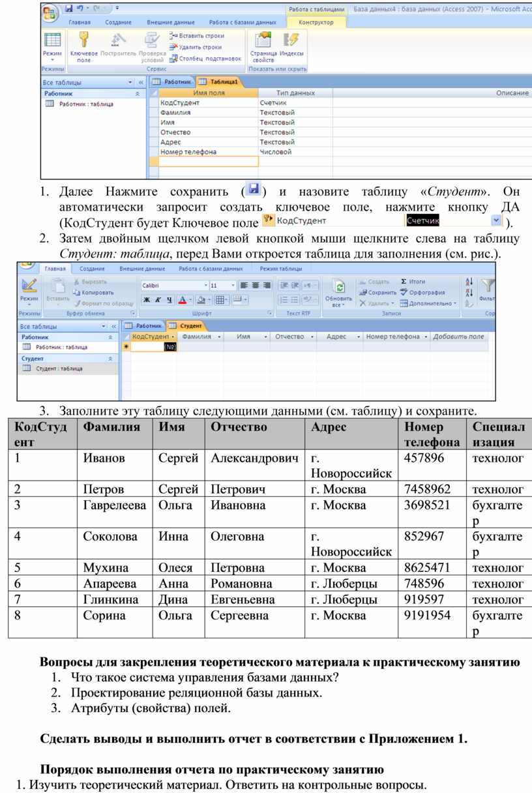Click the Undo arrow in the design-view title bar

(x=80, y=9)
